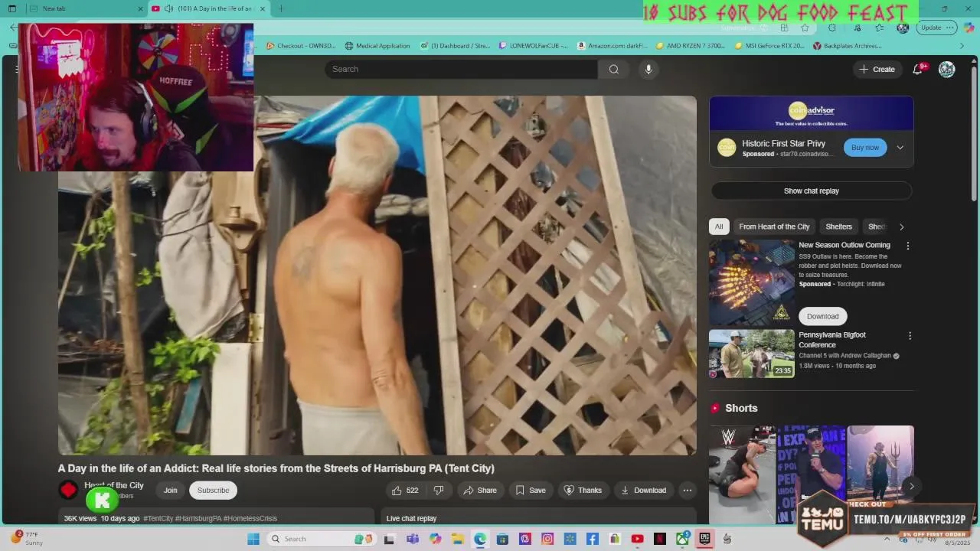Click the Subscribe button
The height and width of the screenshot is (551, 980).
(x=213, y=491)
